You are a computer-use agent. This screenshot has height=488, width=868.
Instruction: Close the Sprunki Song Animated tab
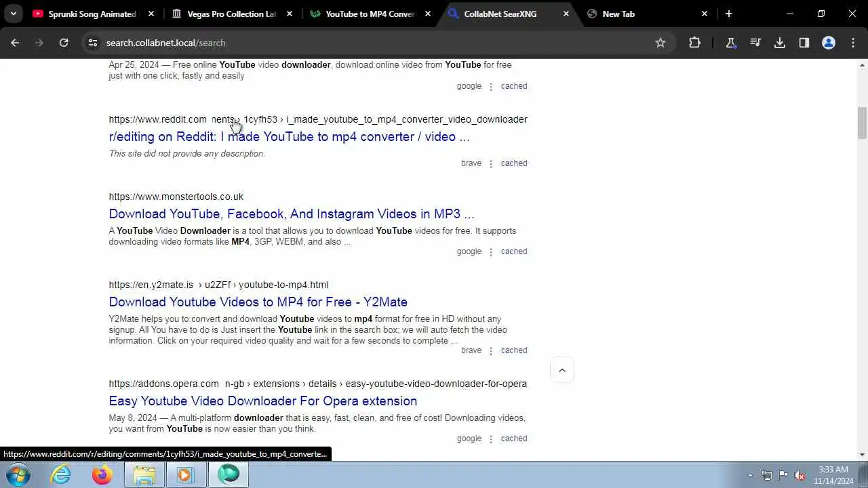tap(151, 14)
